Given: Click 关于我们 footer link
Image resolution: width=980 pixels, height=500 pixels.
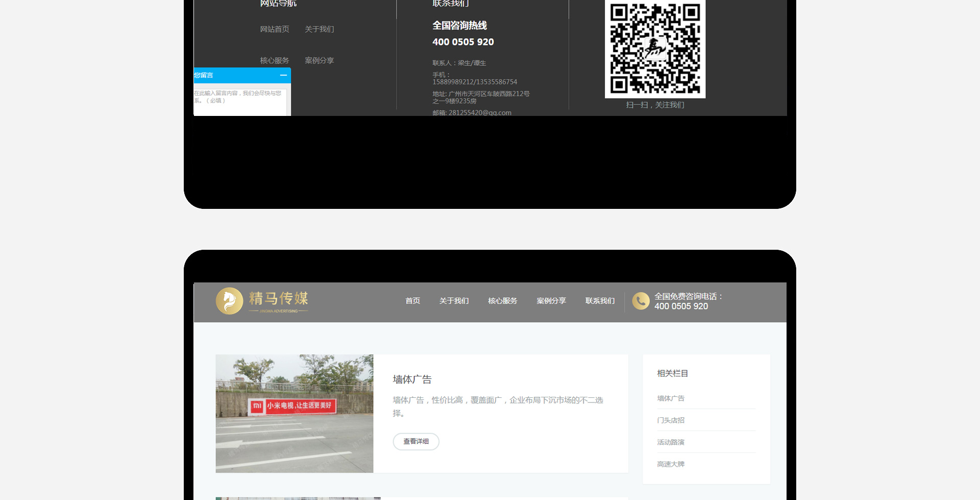Looking at the screenshot, I should click(320, 29).
